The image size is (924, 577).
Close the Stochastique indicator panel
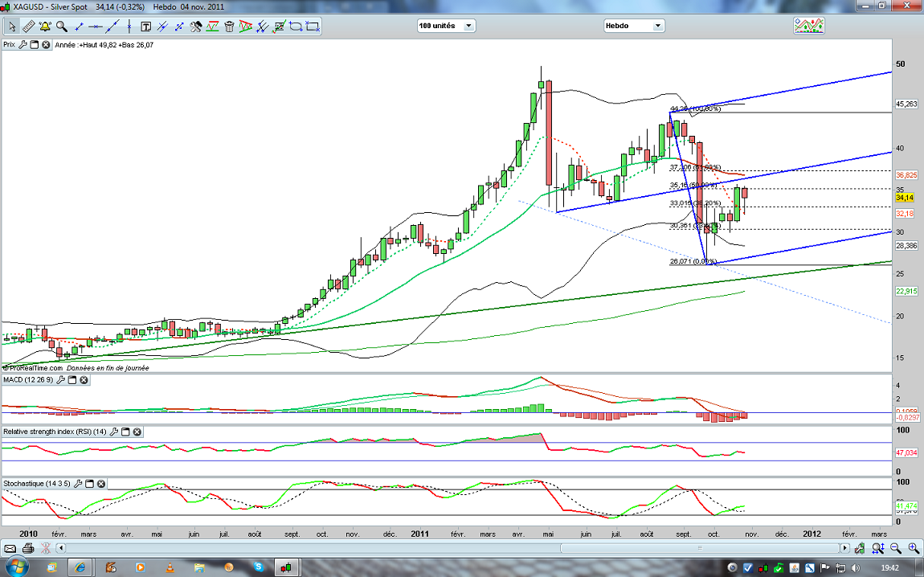(x=100, y=484)
